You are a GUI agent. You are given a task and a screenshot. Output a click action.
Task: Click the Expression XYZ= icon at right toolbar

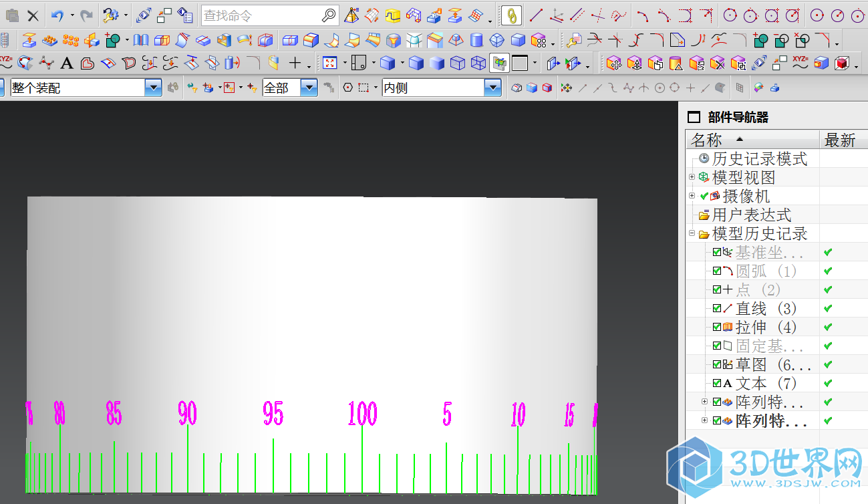click(x=800, y=64)
